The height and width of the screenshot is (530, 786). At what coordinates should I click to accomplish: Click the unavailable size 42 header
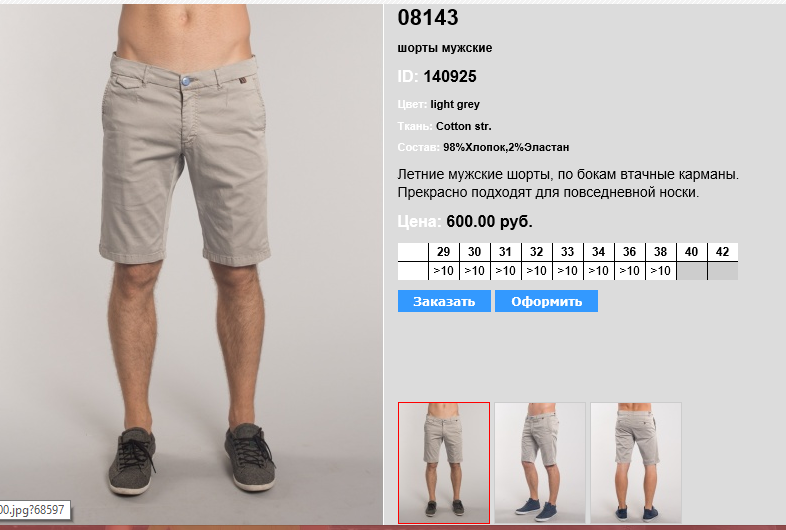coord(723,252)
